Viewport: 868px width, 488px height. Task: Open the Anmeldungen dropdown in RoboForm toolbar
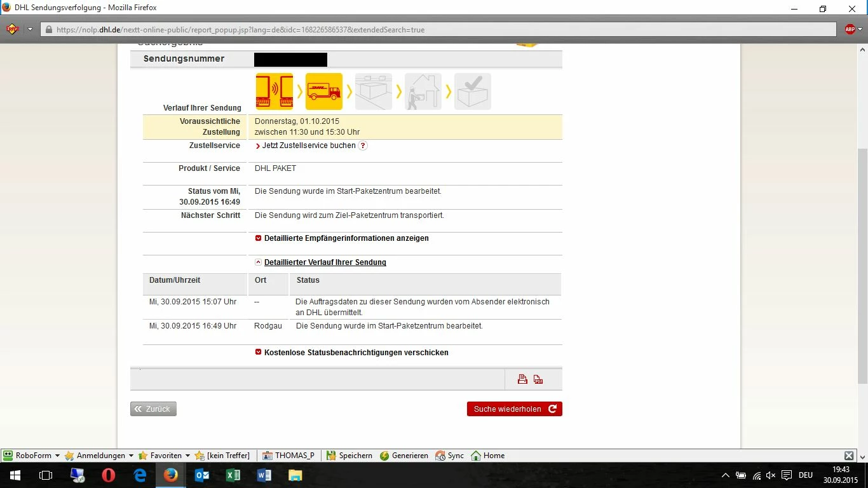coord(99,456)
